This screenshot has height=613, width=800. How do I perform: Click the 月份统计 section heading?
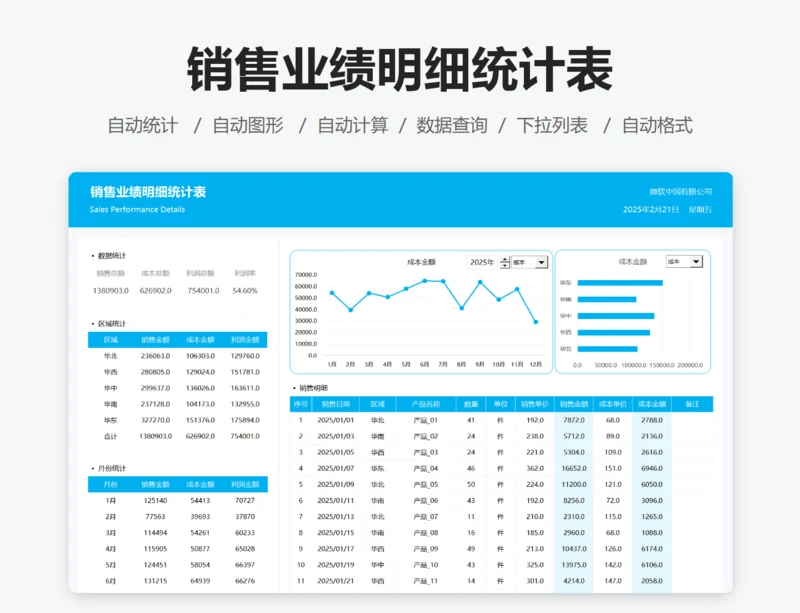(112, 469)
